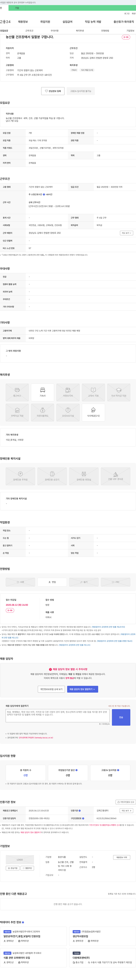Click the 교육비 지원 welfare icon
The height and width of the screenshot is (980, 136).
(x=93, y=392)
